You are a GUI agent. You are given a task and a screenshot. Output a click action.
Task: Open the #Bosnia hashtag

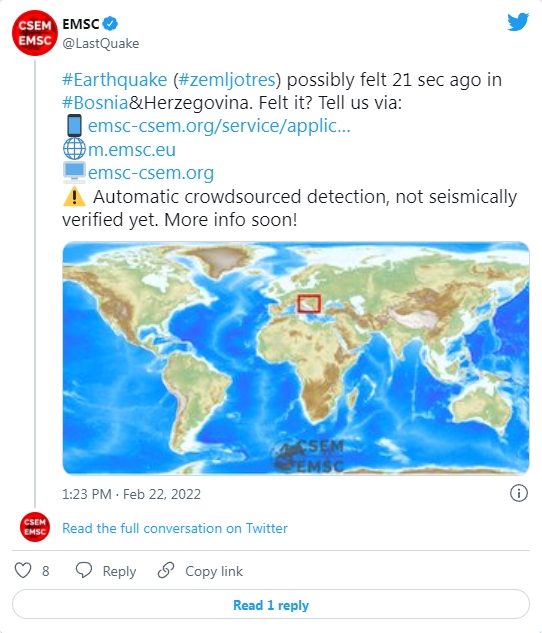(x=95, y=103)
